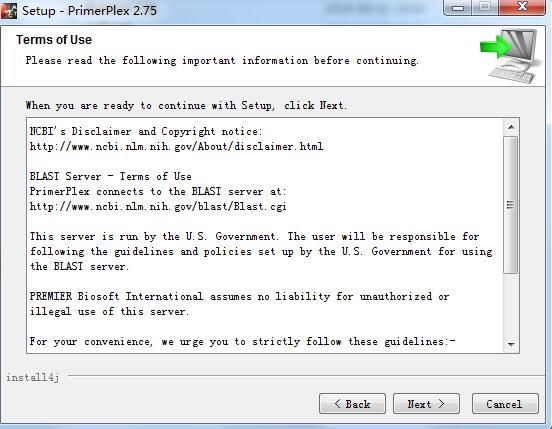Click the BLAST Server - Terms of Use line

pos(111,176)
